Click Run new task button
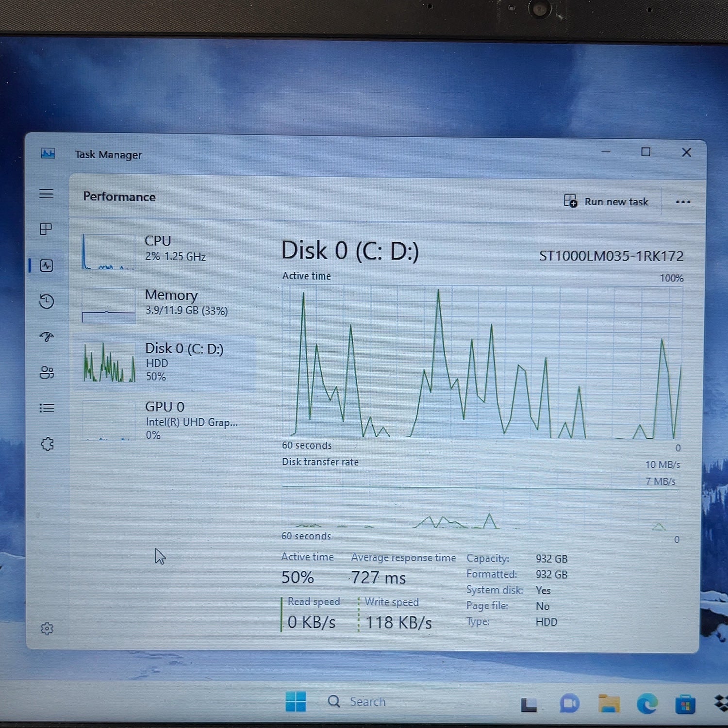Screen dimensions: 728x728 [x=606, y=201]
